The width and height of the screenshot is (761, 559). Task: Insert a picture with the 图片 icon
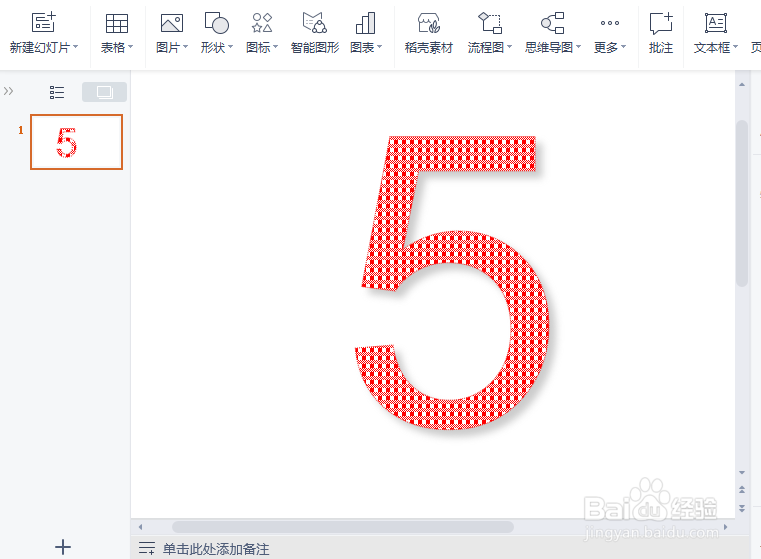tap(172, 23)
